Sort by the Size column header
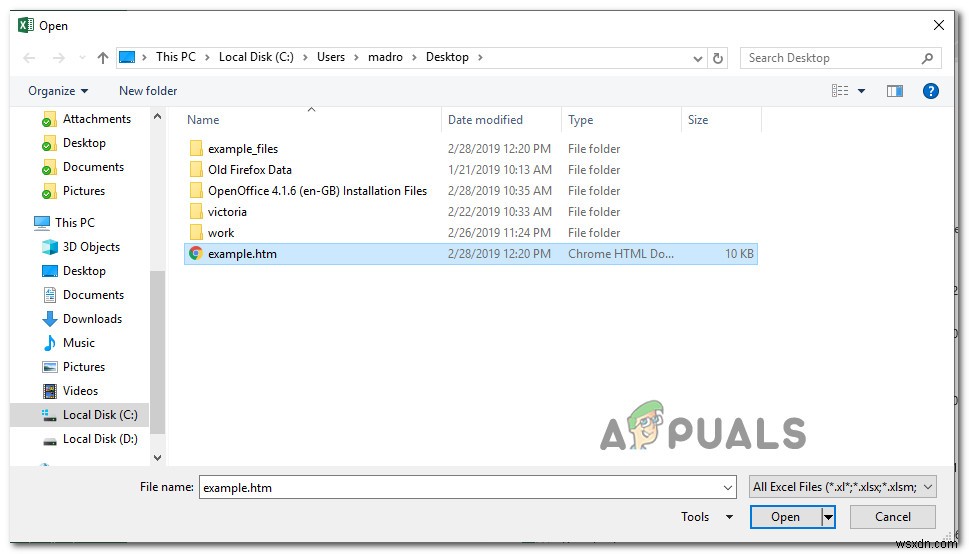969x554 pixels. click(698, 120)
